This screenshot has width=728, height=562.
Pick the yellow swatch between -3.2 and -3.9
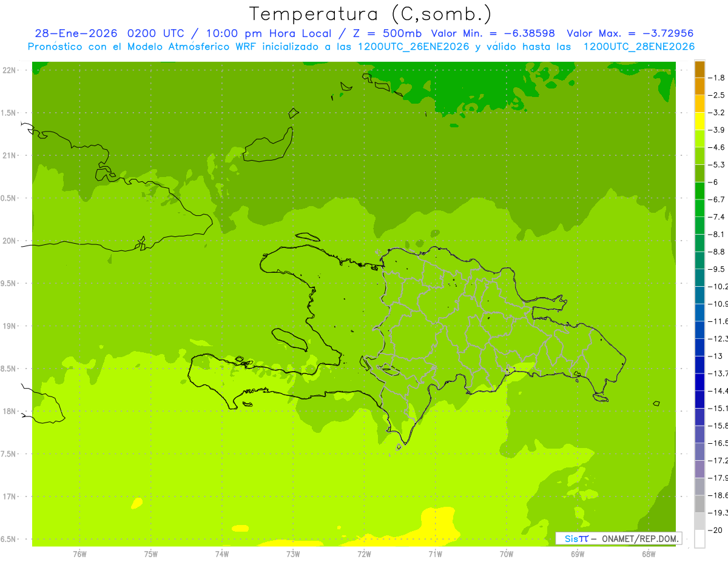click(x=699, y=121)
